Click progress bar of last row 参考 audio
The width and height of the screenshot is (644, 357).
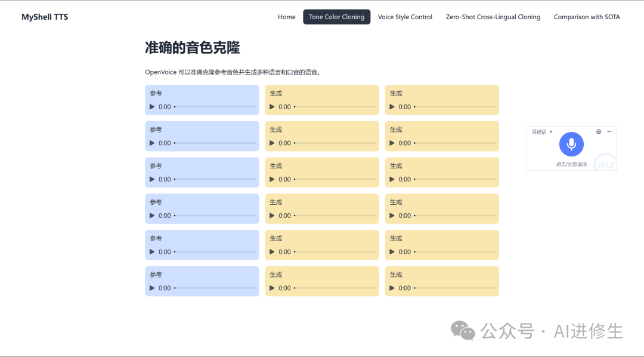(215, 288)
